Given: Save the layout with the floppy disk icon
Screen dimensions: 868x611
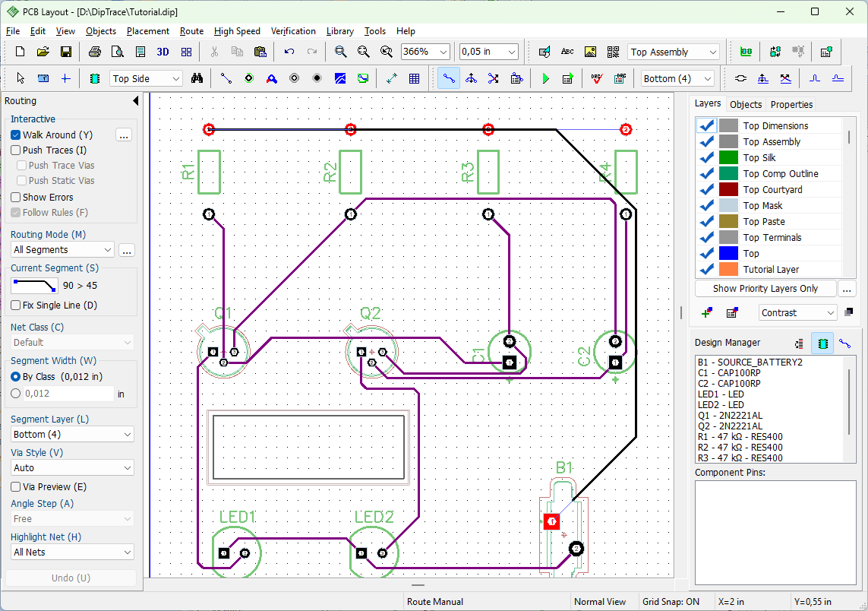Looking at the screenshot, I should pos(65,52).
